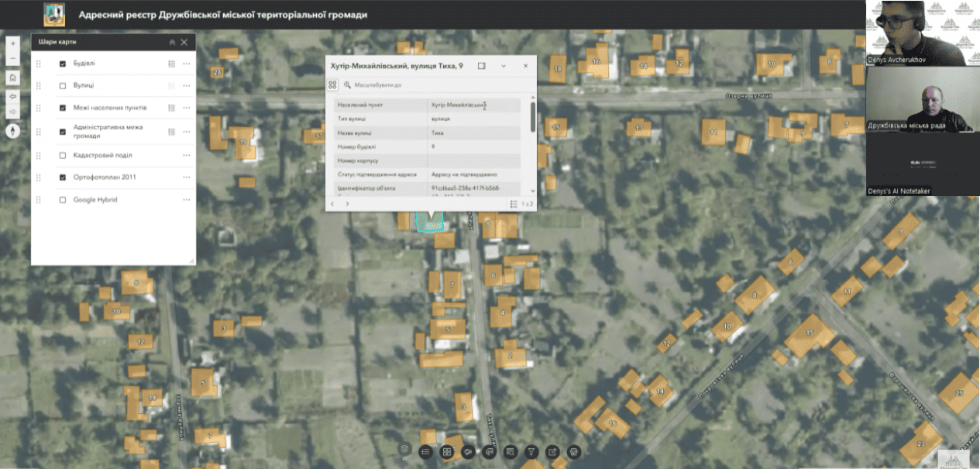Close the feature popup window
Image resolution: width=980 pixels, height=469 pixels.
(x=525, y=67)
